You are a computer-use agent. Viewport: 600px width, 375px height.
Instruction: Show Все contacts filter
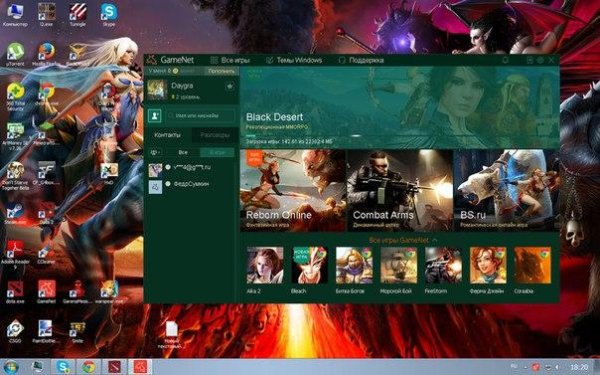click(183, 152)
